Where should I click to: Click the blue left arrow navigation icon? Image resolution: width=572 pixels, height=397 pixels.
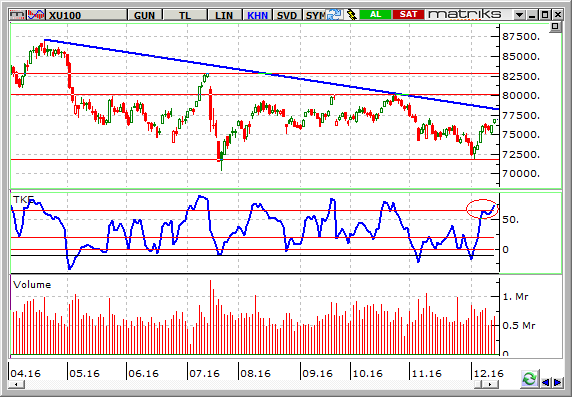click(546, 382)
